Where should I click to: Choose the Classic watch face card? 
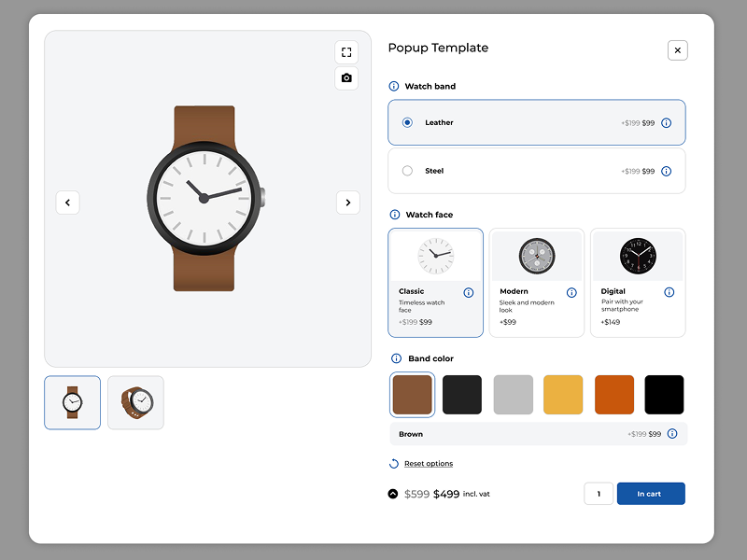(x=435, y=283)
